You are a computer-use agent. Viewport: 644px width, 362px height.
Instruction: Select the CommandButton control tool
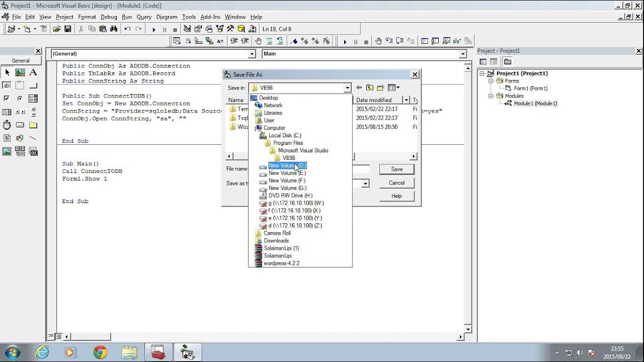(x=33, y=85)
